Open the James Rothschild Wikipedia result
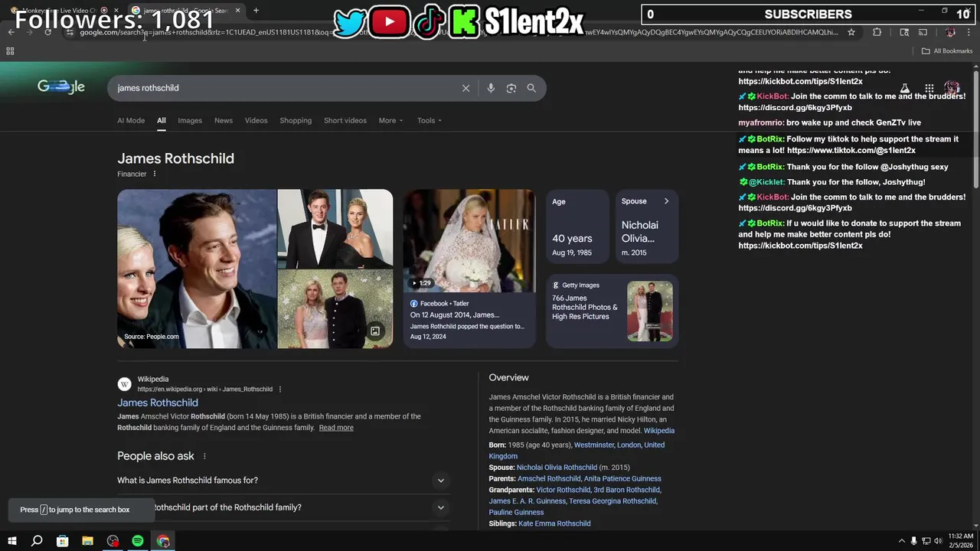 (158, 403)
